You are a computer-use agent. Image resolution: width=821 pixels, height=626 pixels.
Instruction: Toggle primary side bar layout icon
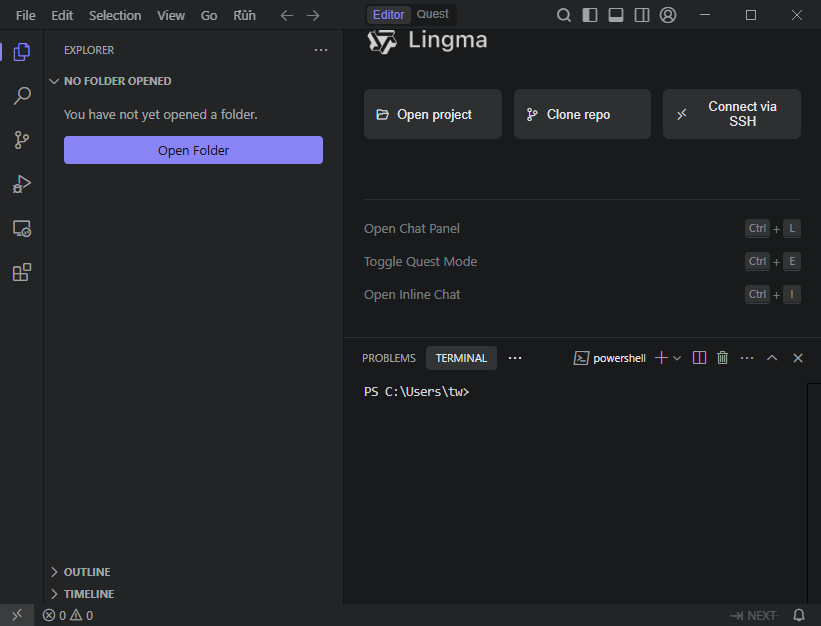[590, 15]
